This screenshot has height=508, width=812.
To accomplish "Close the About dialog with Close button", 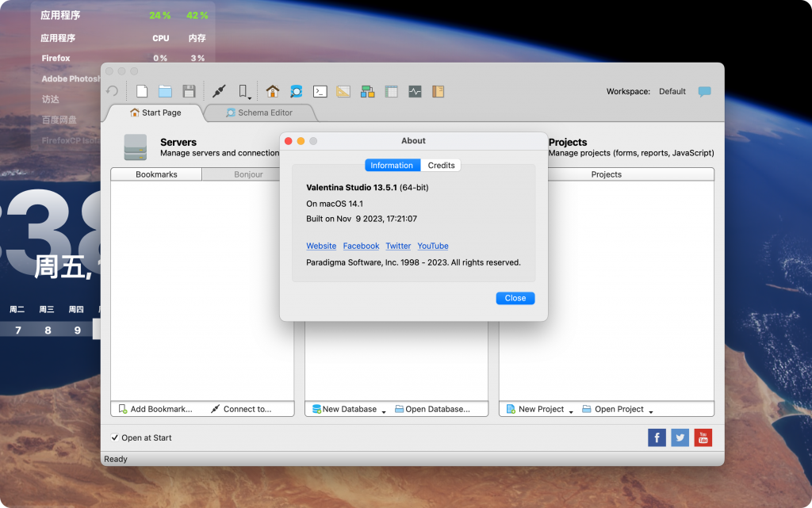I will (515, 298).
